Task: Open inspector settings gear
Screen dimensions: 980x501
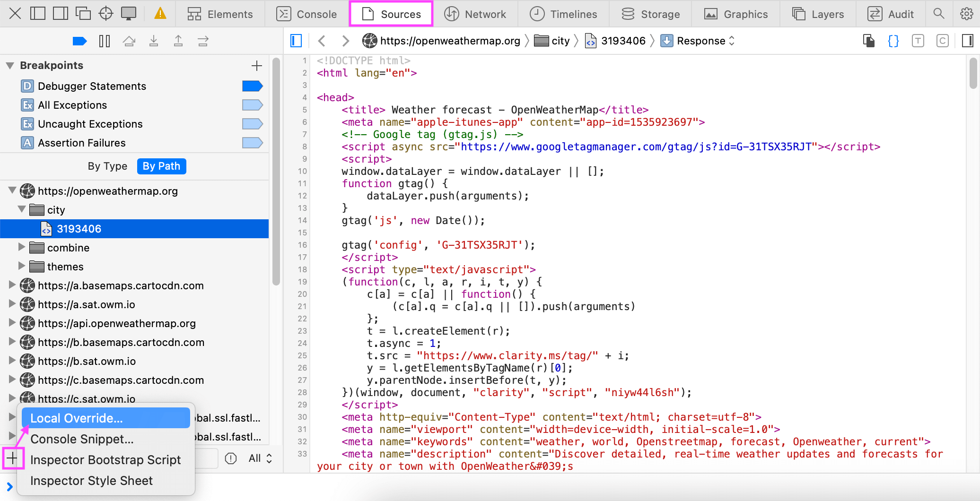Action: pos(967,14)
